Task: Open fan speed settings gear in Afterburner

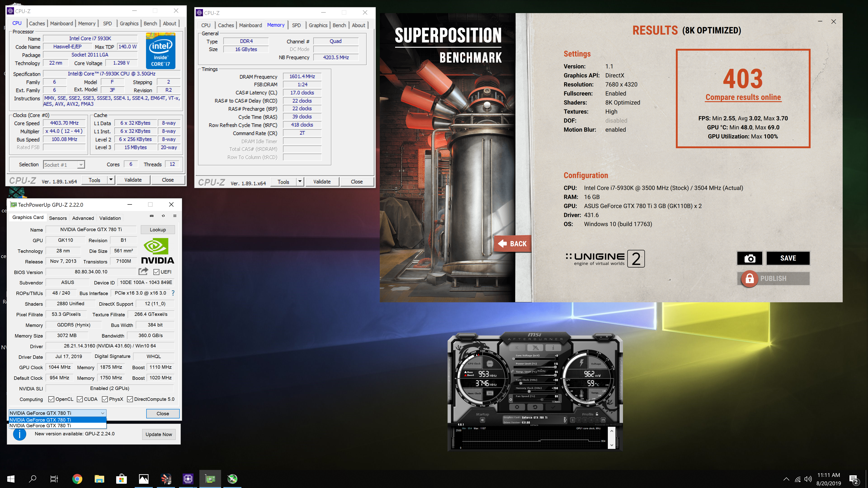Action: tap(511, 400)
